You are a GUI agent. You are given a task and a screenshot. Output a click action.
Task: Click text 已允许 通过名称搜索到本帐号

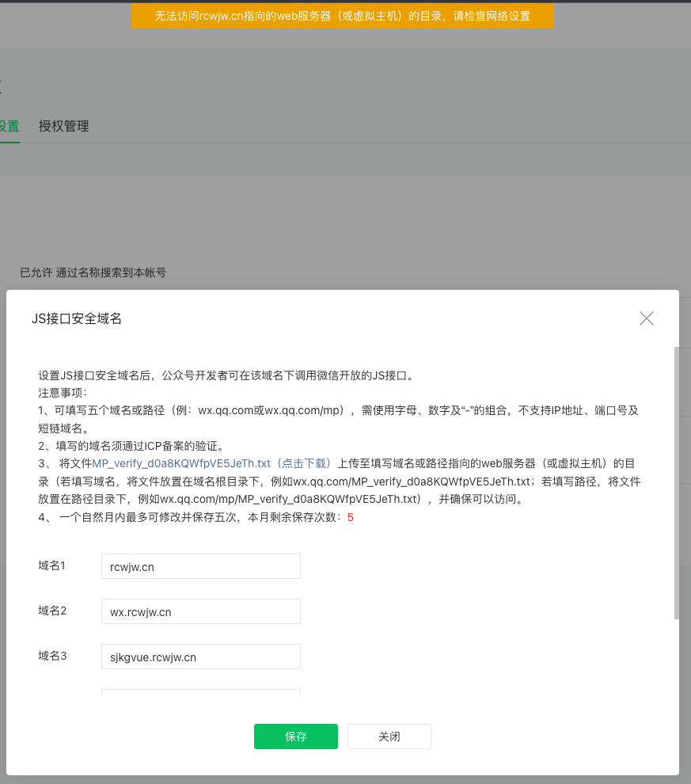coord(93,272)
